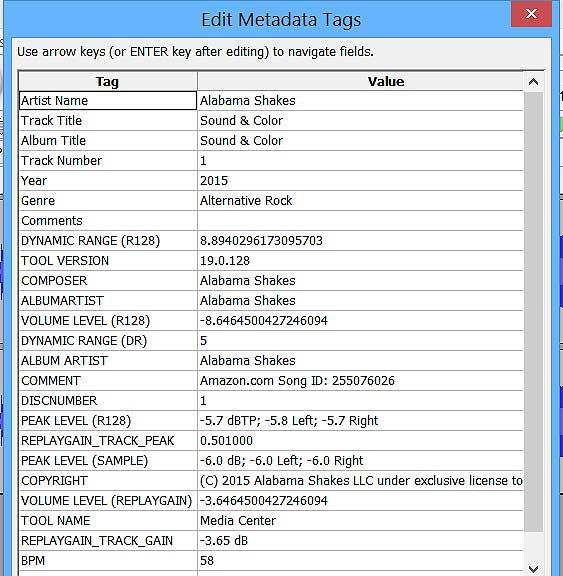This screenshot has height=576, width=563.
Task: Edit the value -3.6464500427246094
Action: (361, 501)
